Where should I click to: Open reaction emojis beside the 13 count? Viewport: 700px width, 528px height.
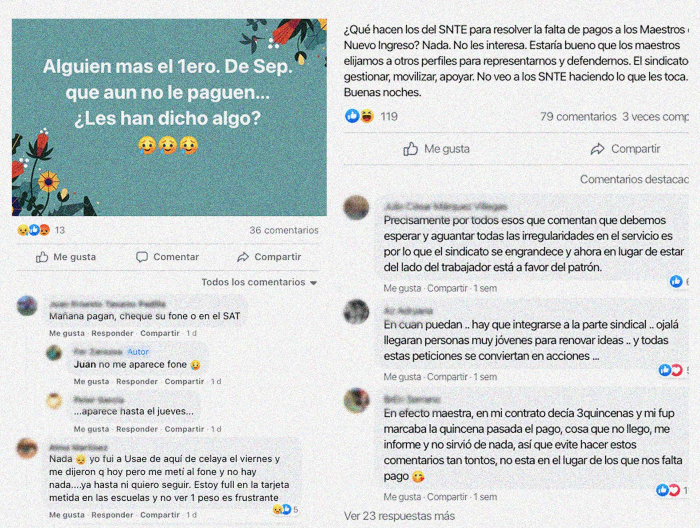(x=34, y=230)
